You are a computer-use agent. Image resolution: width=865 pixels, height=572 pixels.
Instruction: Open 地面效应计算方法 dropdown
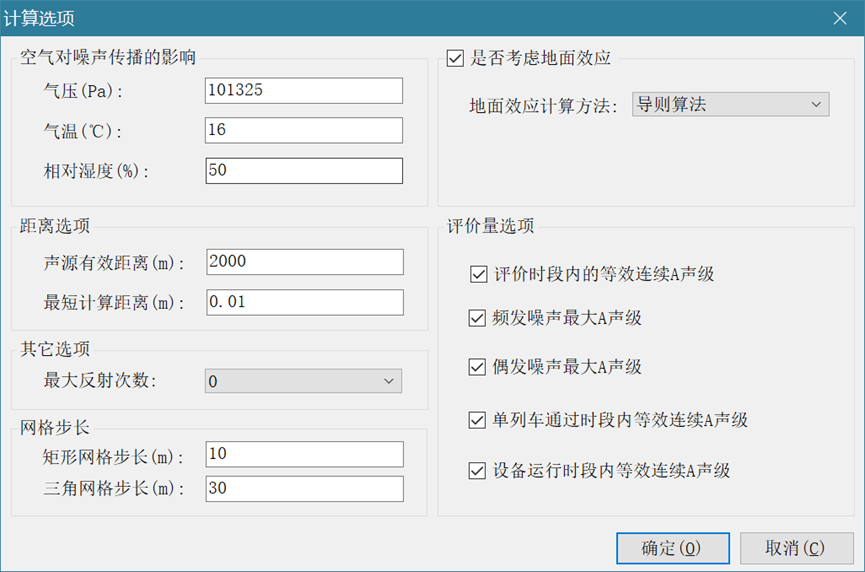click(x=730, y=104)
